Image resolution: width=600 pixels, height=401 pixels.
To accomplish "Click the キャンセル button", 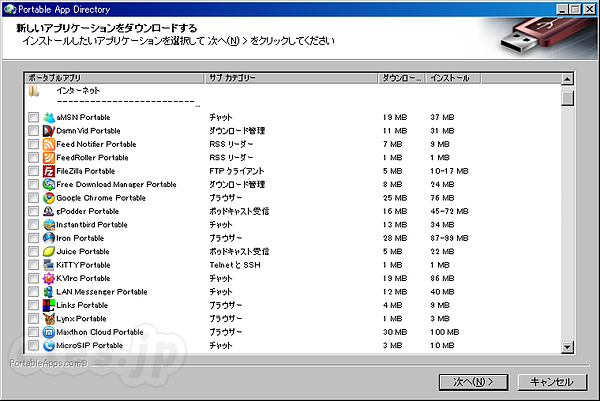I will coord(551,381).
